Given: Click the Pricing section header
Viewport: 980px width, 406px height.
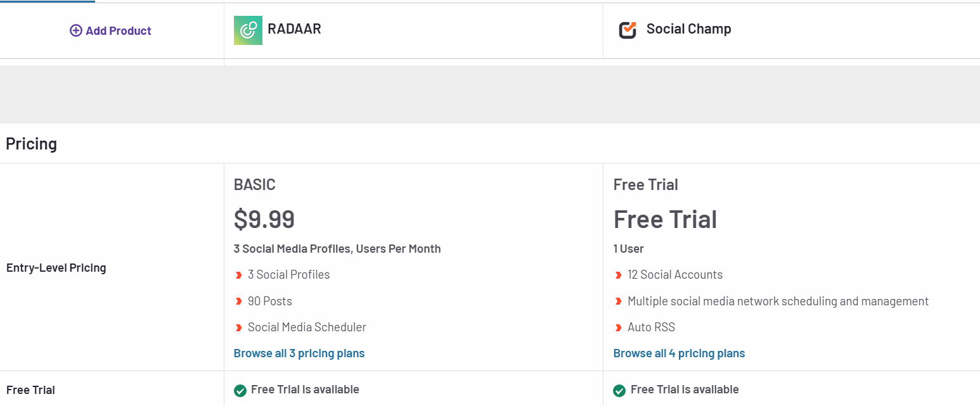Looking at the screenshot, I should (x=30, y=144).
